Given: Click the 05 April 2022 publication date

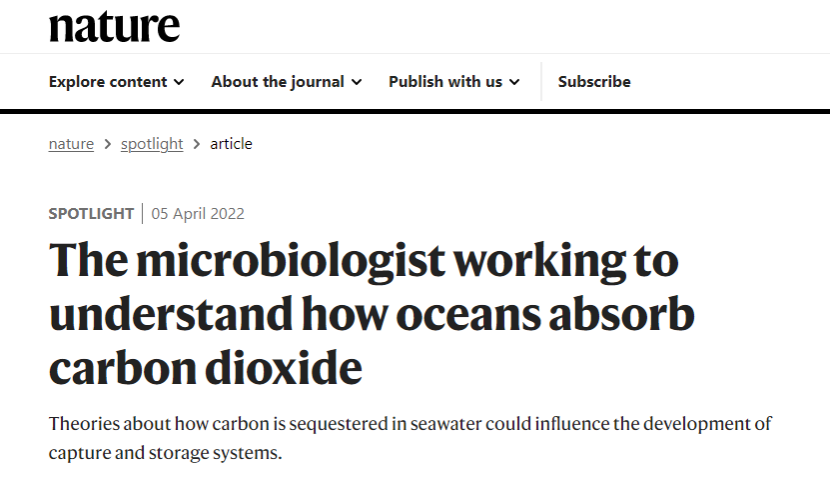Looking at the screenshot, I should click(x=198, y=213).
